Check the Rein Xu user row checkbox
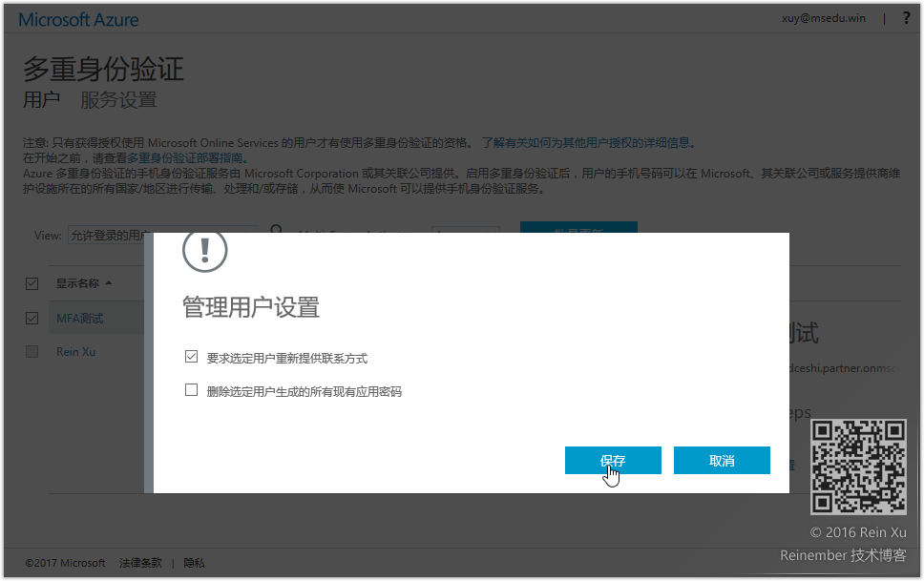Viewport: 924px width, 581px height. [31, 352]
